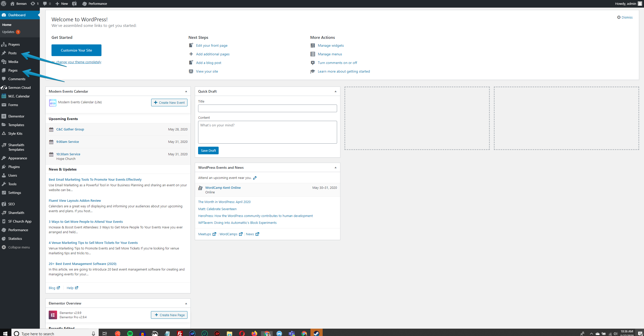The width and height of the screenshot is (644, 336).
Task: Focus the Quick Draft Title field
Action: pyautogui.click(x=267, y=108)
